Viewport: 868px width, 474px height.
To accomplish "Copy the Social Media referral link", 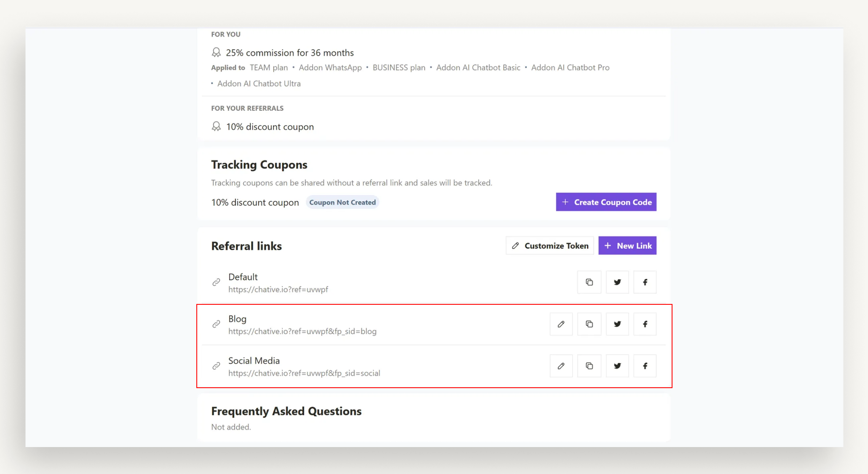I will 589,366.
